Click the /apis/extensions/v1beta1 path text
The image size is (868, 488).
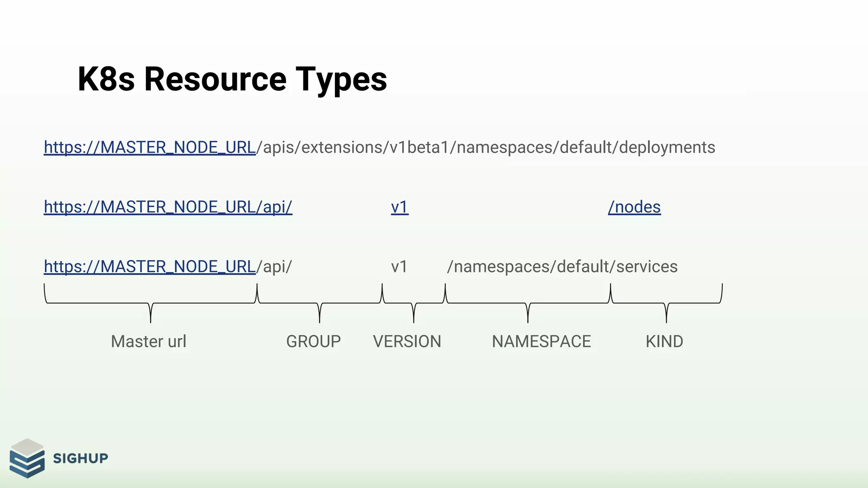[353, 147]
